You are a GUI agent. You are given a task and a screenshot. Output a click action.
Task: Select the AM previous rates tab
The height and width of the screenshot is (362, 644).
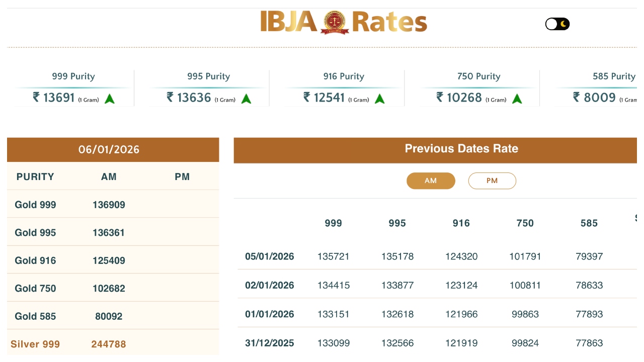431,181
